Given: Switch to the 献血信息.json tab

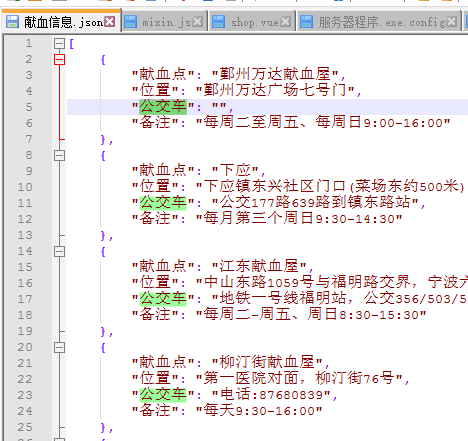Looking at the screenshot, I should click(61, 22).
